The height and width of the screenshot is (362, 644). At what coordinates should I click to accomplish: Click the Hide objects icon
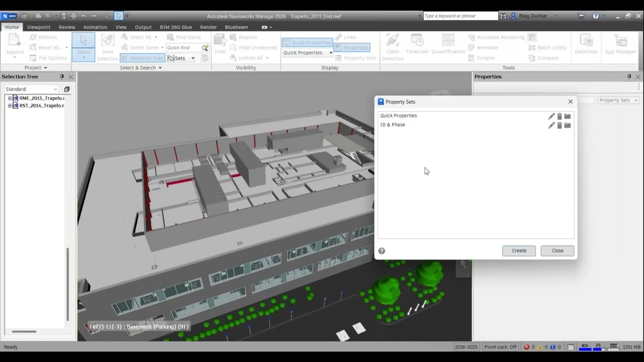coord(220,44)
